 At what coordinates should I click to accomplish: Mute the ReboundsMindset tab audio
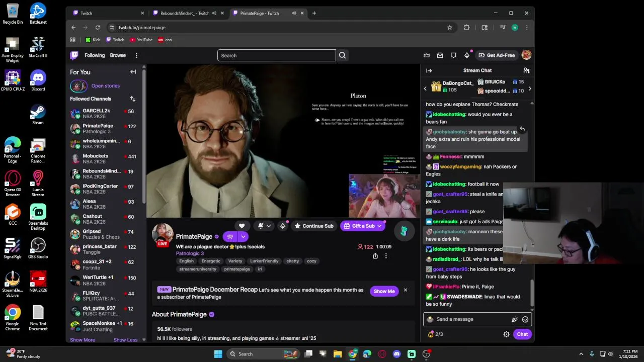(x=214, y=13)
